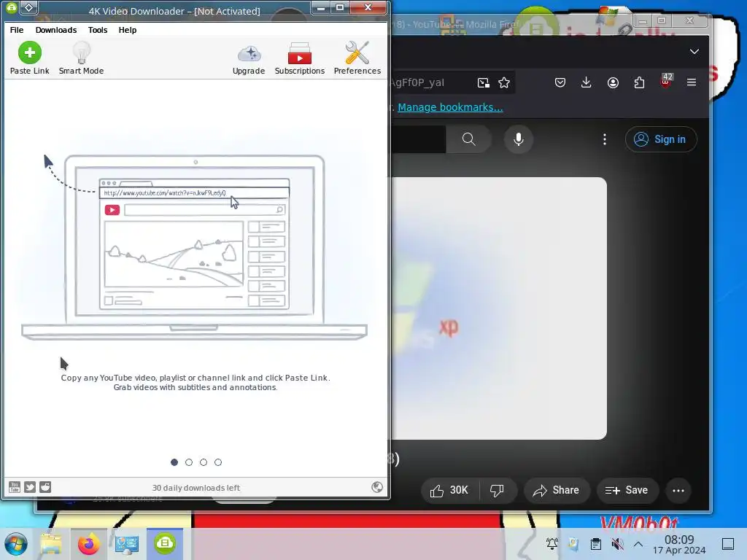Expand Firefox tab list chevron

[694, 52]
